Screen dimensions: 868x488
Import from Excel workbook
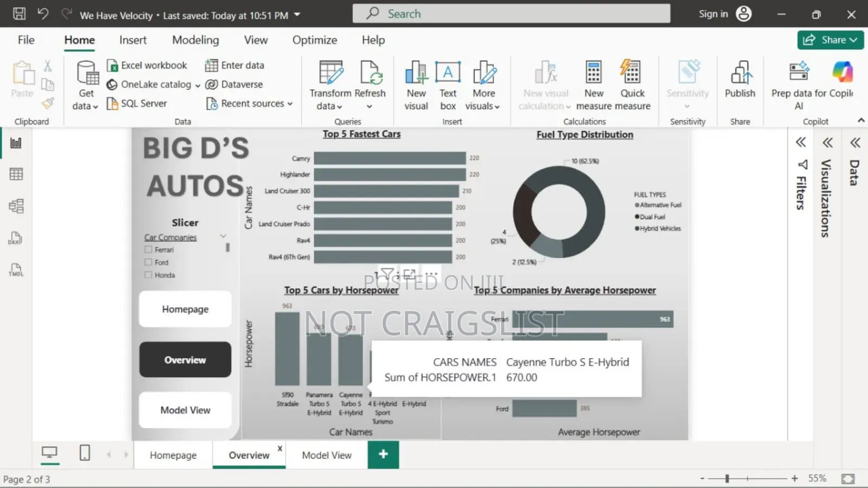pyautogui.click(x=147, y=65)
